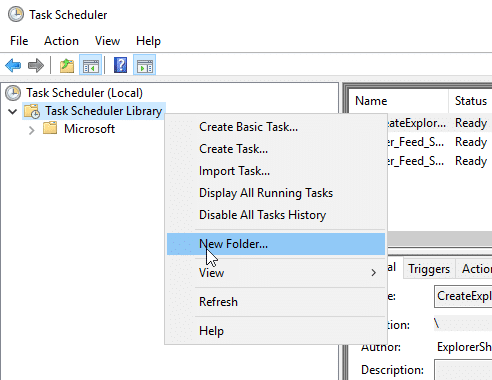Expand the Microsoft folder node
492x380 pixels.
pos(32,130)
